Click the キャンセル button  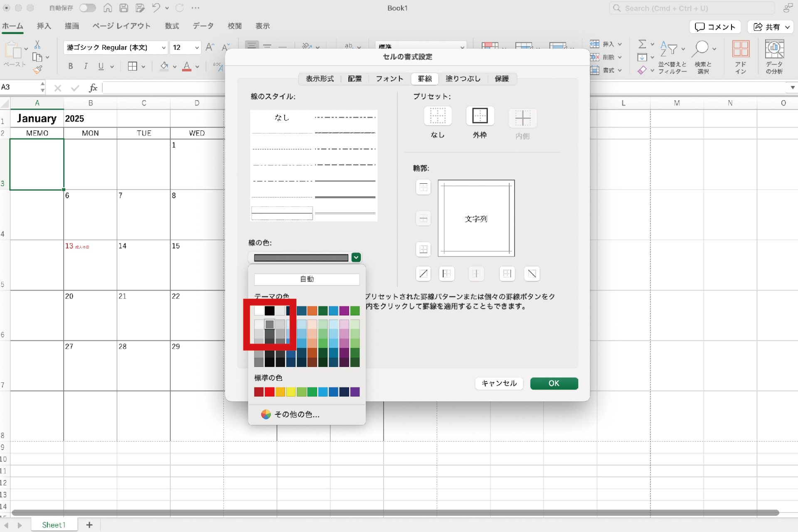click(498, 383)
